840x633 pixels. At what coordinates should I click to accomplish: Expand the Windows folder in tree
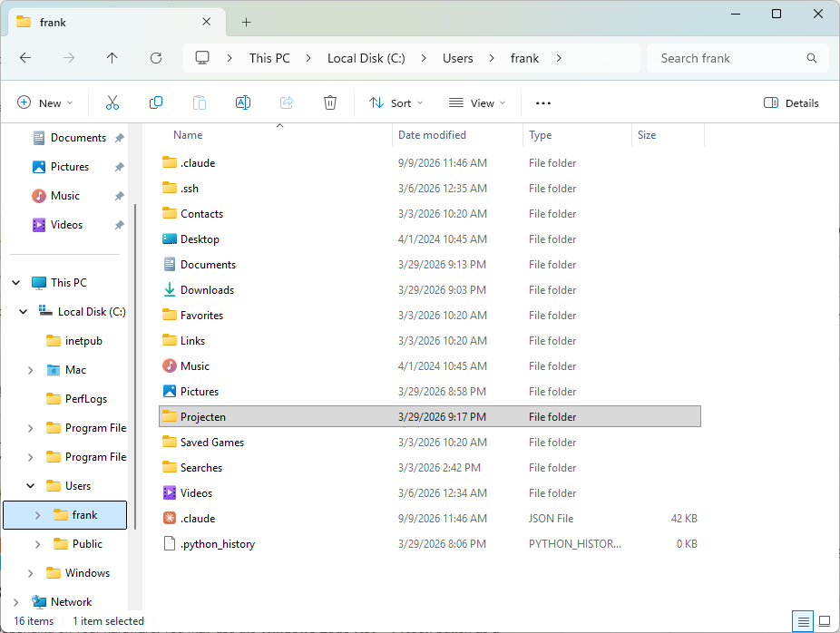(31, 573)
